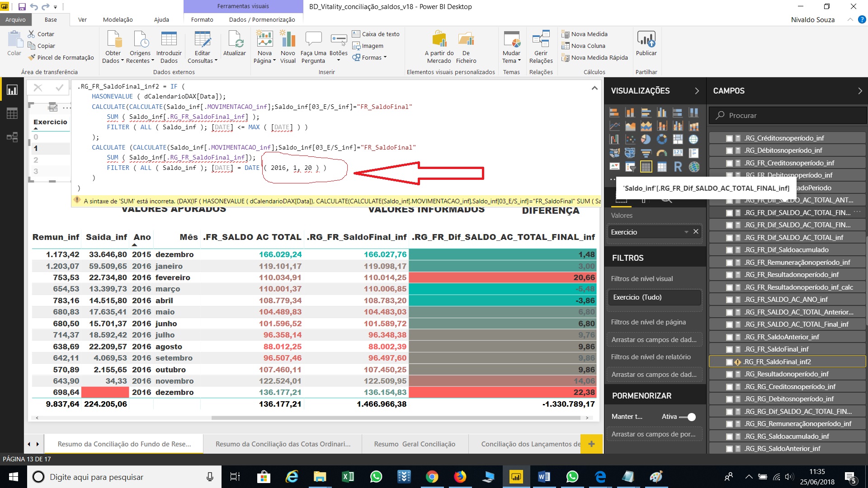Choose the treemap visual
Image resolution: width=868 pixels, height=488 pixels.
[x=678, y=140]
